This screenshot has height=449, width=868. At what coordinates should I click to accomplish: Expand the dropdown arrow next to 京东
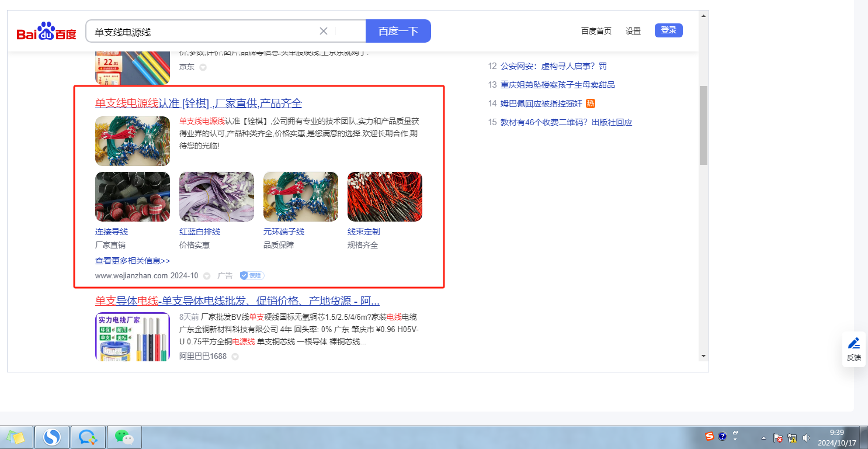pyautogui.click(x=203, y=67)
